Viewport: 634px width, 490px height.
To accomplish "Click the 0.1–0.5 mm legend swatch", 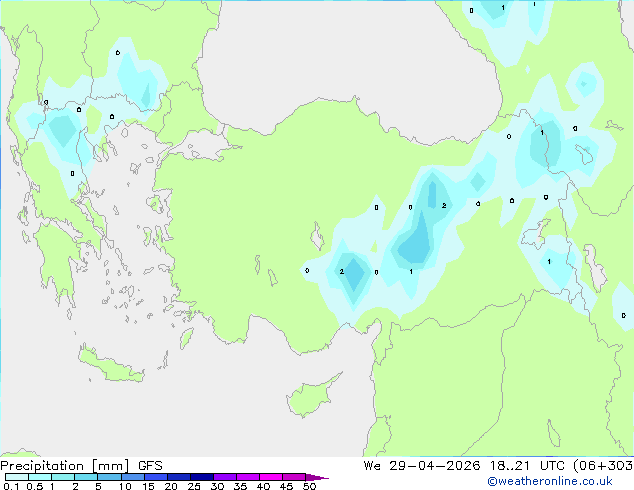I will (x=17, y=477).
